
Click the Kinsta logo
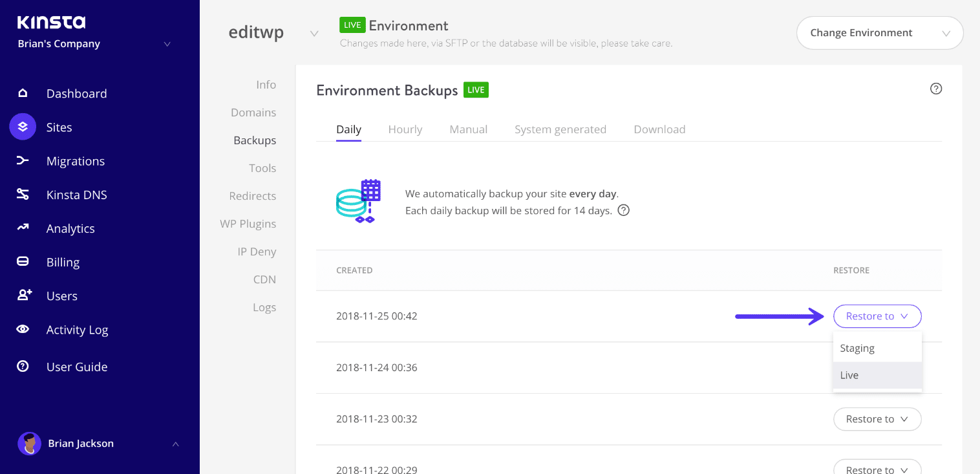(50, 21)
